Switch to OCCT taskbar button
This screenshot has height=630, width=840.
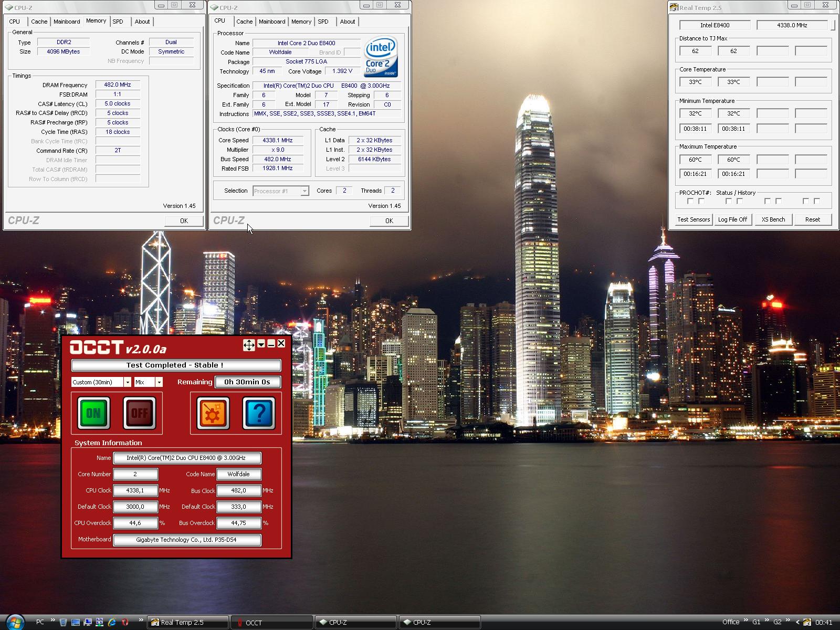(272, 622)
